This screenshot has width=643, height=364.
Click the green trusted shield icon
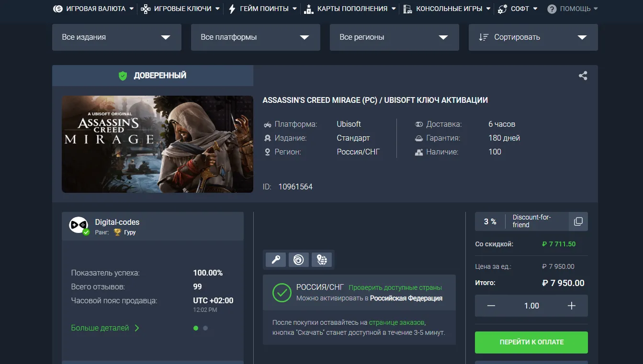[x=123, y=76]
